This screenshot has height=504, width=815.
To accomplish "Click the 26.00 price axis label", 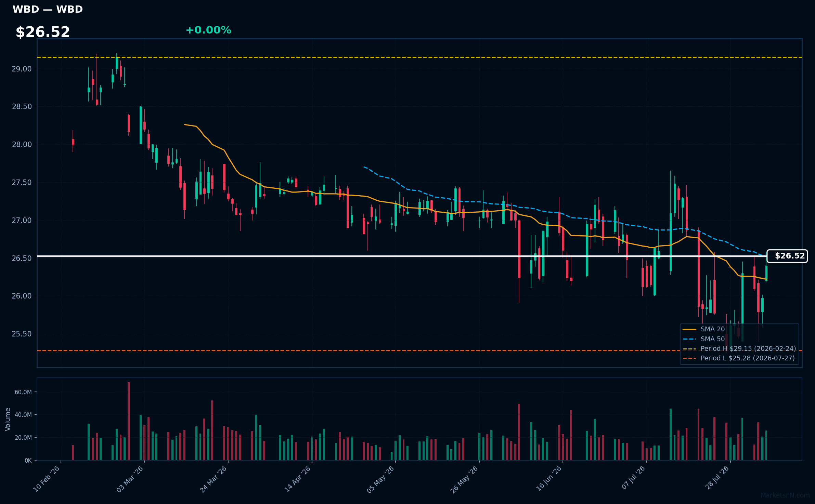I will (22, 296).
